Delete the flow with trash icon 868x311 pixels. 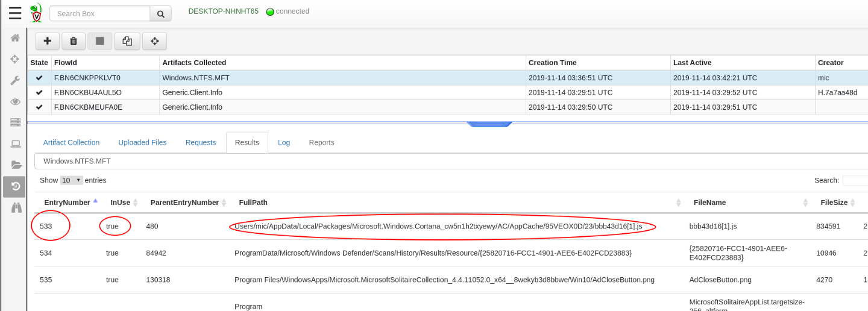click(74, 41)
